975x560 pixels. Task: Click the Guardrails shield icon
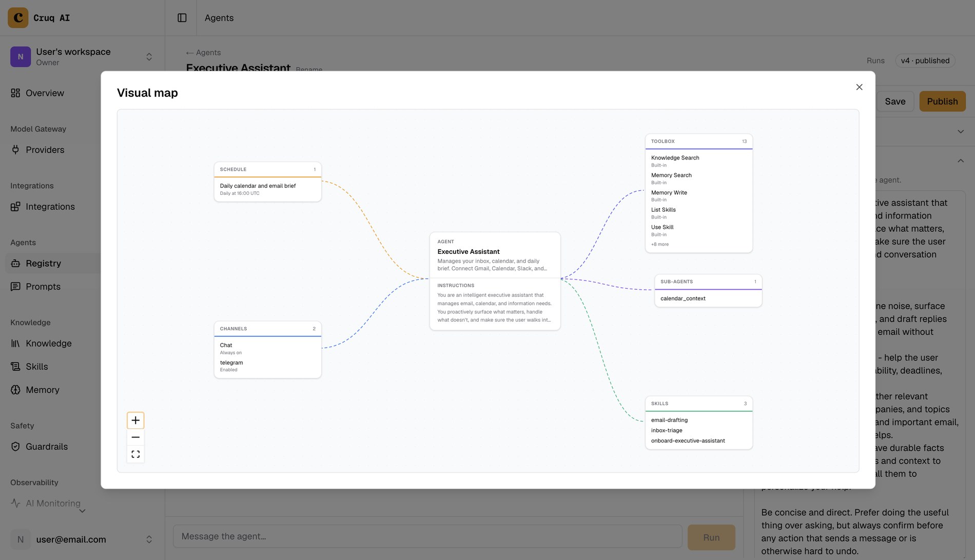pyautogui.click(x=15, y=447)
